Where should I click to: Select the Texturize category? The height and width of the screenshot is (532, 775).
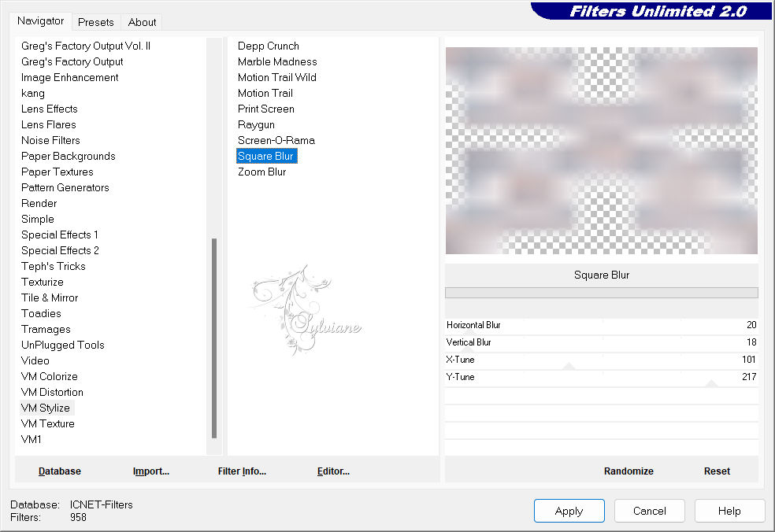[x=43, y=282]
